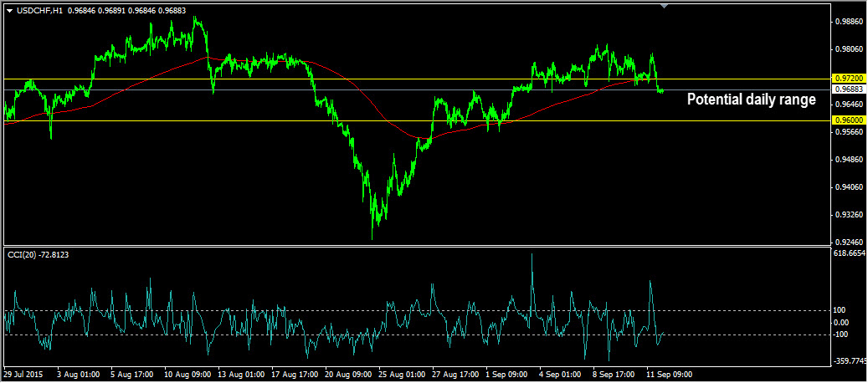Click the 4 Sep 01:00 time label
The image size is (868, 383).
pos(560,375)
